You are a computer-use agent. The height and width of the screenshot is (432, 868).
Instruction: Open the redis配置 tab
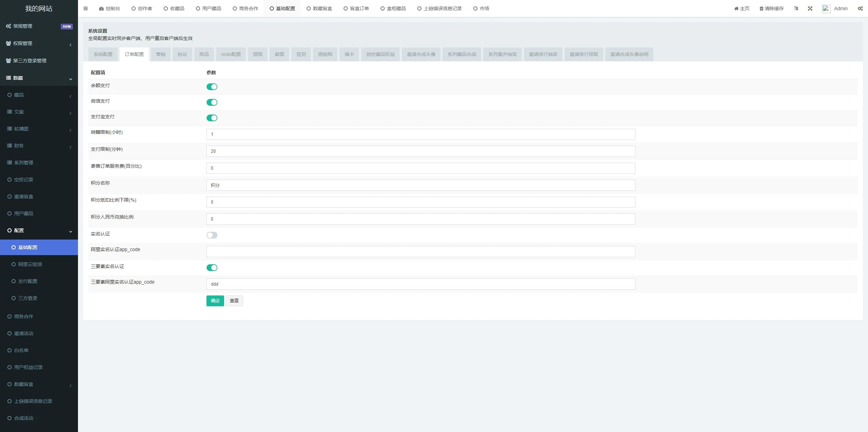(231, 54)
